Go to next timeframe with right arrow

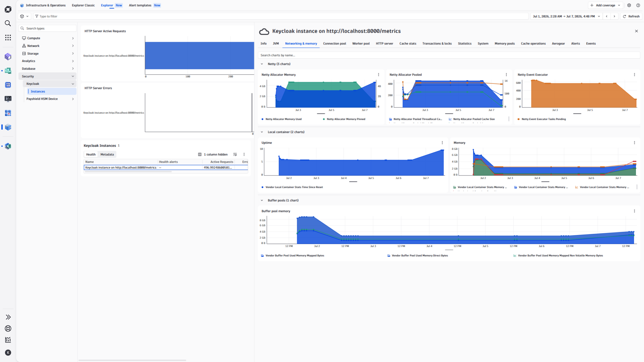[614, 16]
